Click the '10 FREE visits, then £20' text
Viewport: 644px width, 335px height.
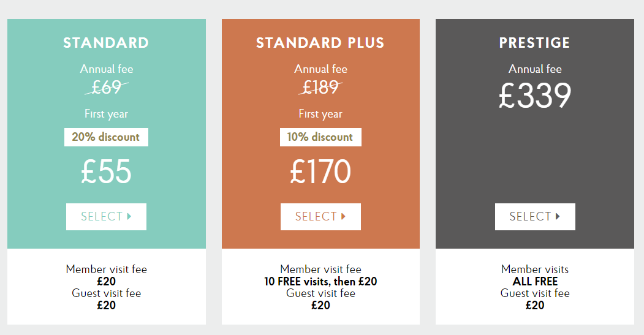[320, 282]
